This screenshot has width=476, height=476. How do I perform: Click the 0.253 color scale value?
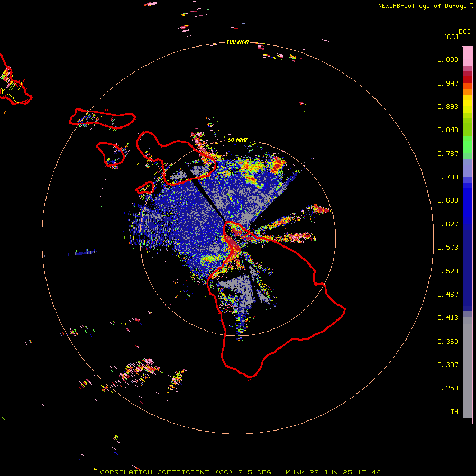[448, 388]
